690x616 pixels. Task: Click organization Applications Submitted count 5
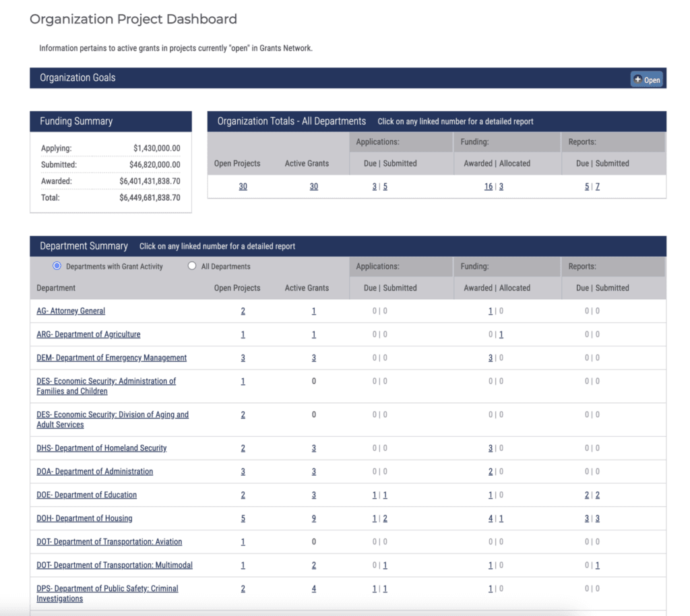(385, 187)
